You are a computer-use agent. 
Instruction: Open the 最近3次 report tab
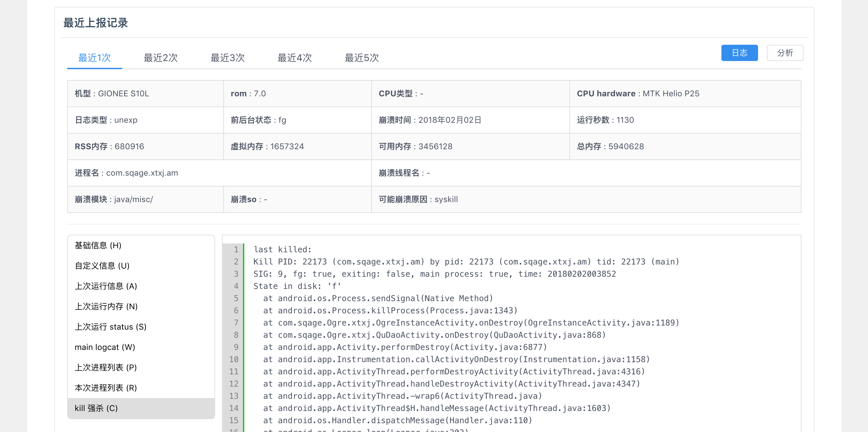click(228, 58)
